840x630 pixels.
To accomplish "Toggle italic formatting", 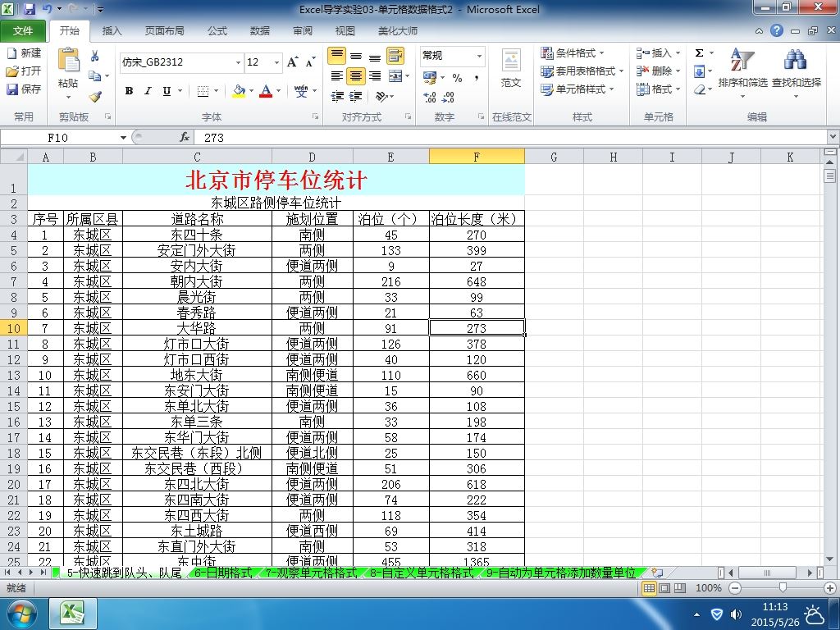I will 148,91.
